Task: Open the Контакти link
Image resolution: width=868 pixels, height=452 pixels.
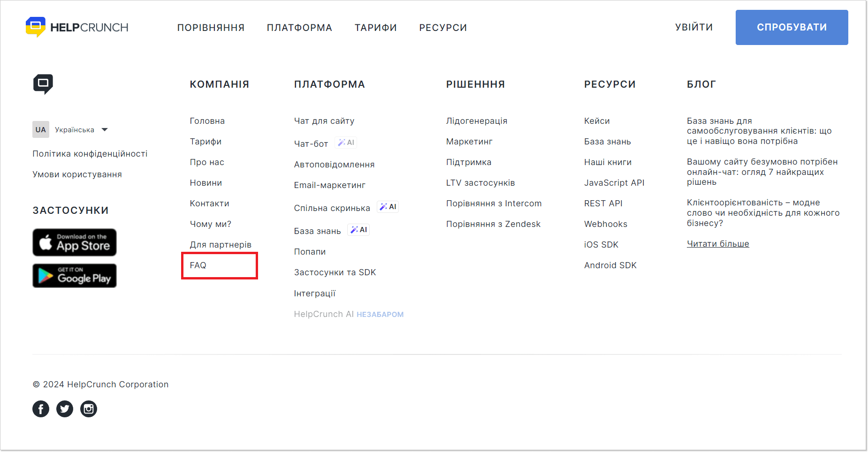Action: 209,203
